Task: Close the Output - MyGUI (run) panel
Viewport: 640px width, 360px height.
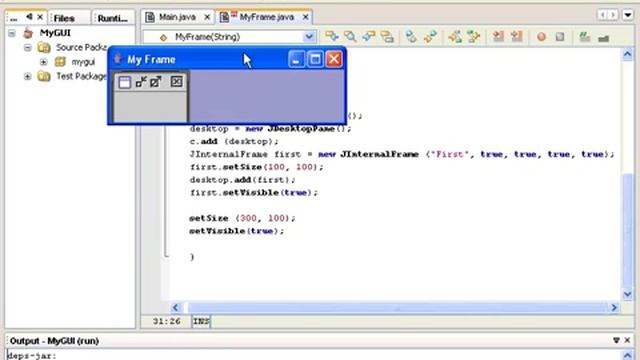Action: [x=627, y=340]
